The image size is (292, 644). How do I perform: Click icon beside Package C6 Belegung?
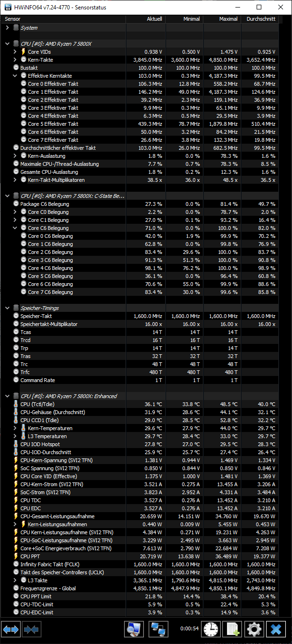pyautogui.click(x=16, y=204)
